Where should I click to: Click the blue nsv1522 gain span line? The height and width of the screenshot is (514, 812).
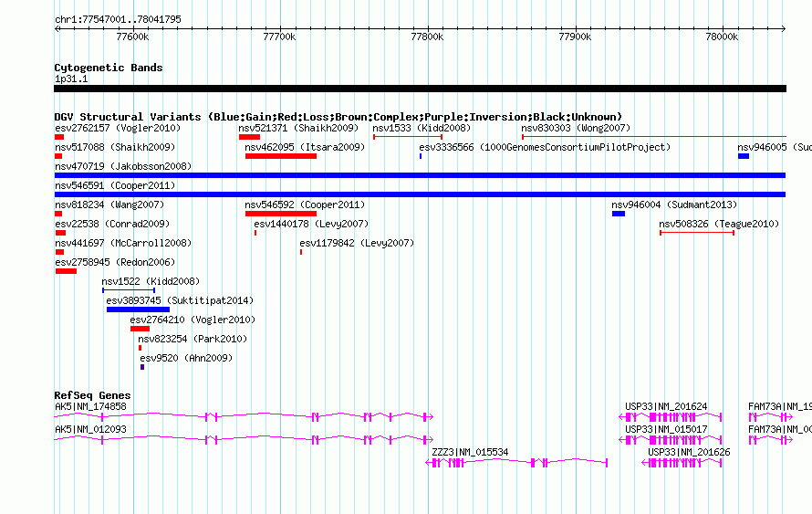point(129,290)
